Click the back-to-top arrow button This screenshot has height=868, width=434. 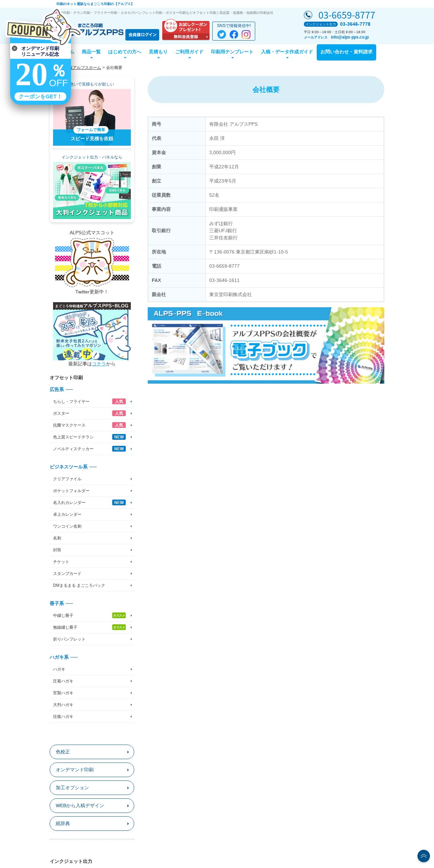click(424, 856)
